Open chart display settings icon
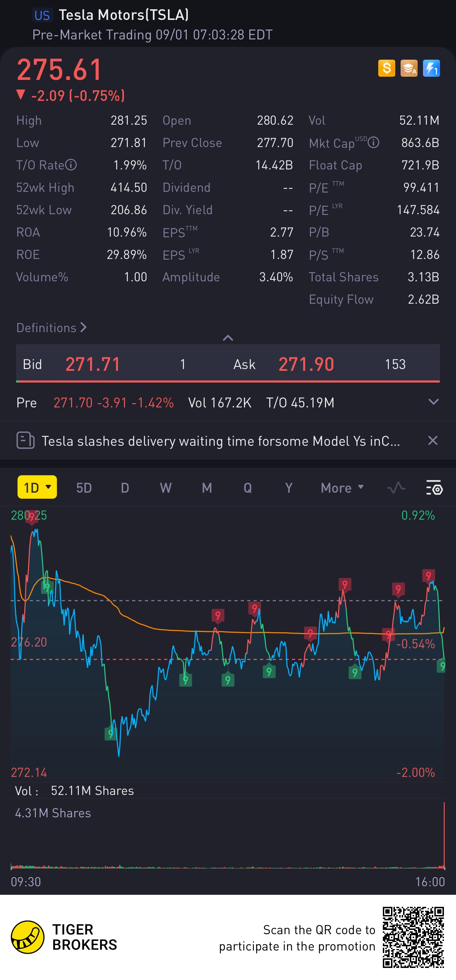The image size is (456, 980). pos(434,488)
